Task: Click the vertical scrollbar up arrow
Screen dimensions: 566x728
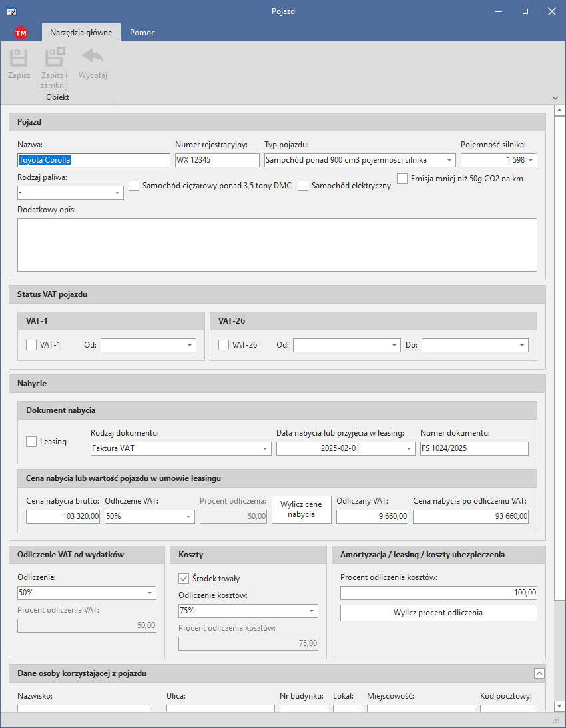Action: (559, 111)
